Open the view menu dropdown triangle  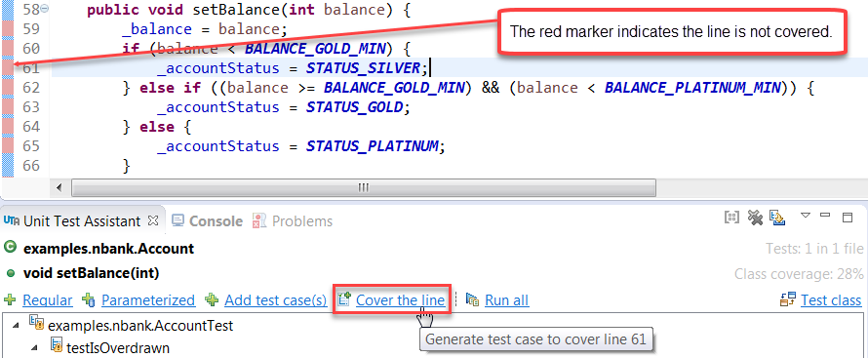pos(806,216)
